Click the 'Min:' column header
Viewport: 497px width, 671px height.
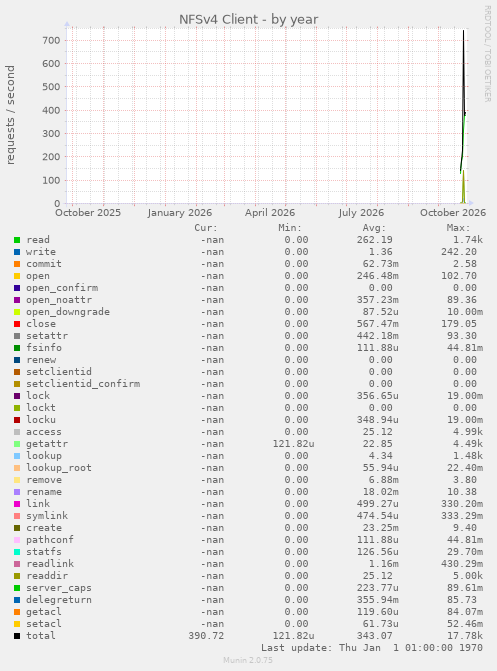tap(290, 228)
